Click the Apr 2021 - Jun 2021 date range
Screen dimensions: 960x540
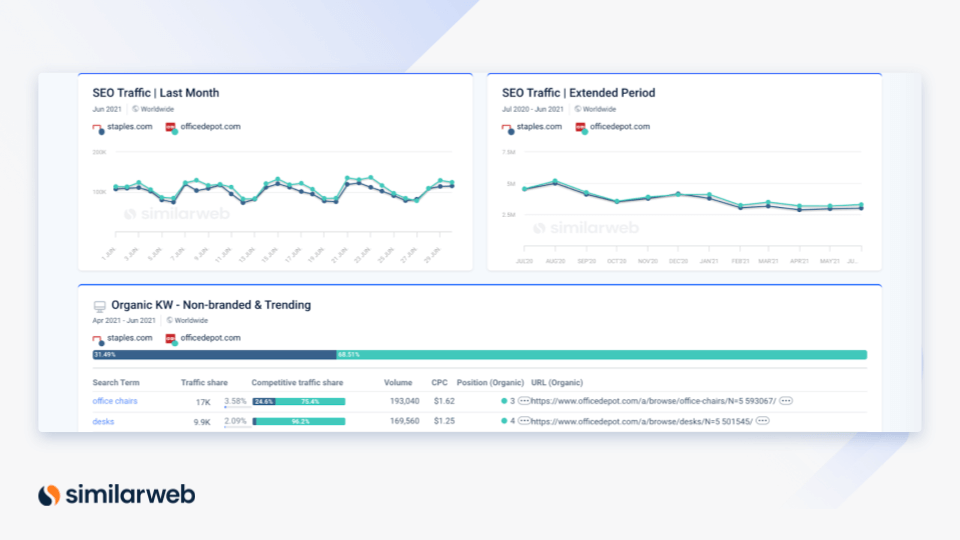click(124, 320)
